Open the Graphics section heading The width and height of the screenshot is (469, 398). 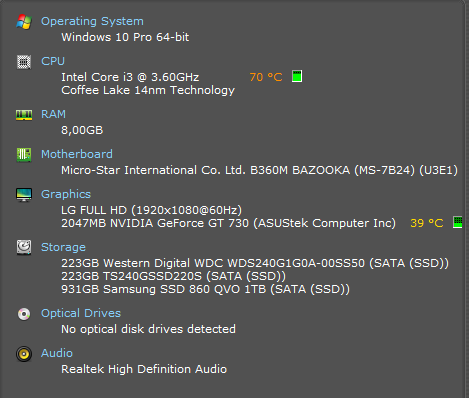pyautogui.click(x=66, y=194)
